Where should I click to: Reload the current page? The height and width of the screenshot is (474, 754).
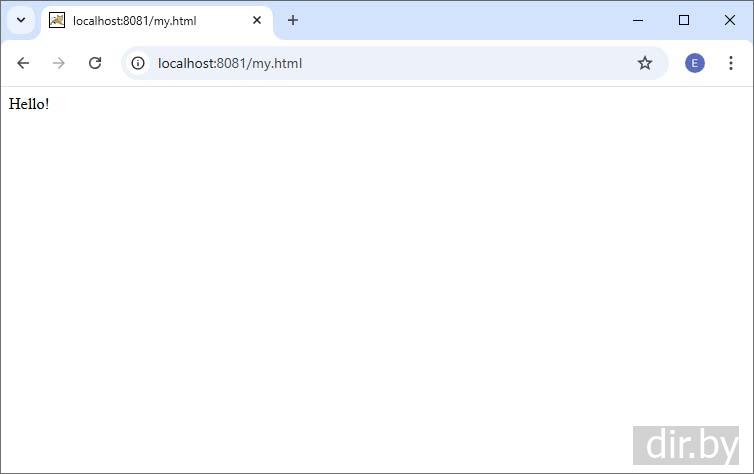pos(95,63)
